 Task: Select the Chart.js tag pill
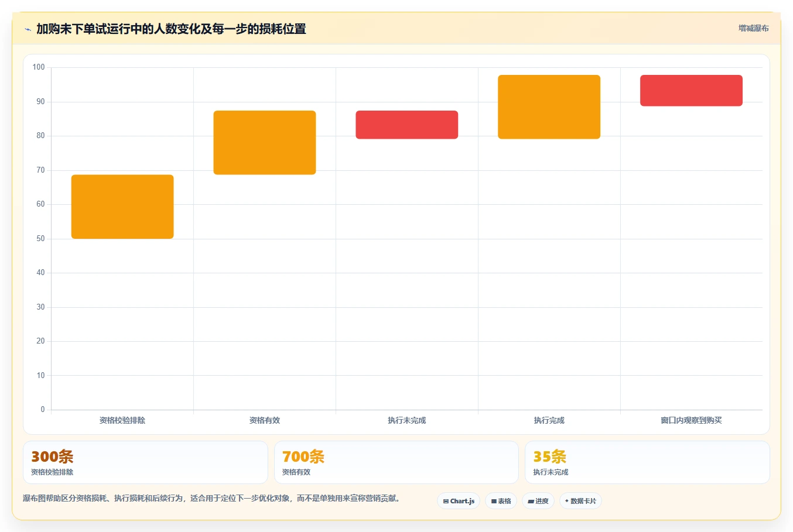click(459, 501)
